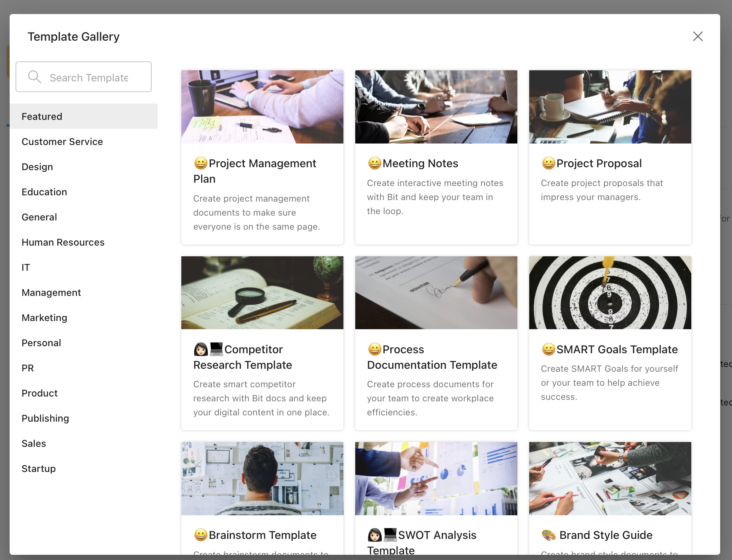Screen dimensions: 732x560
Task: Click the Brainstorm Template smiley icon
Action: (201, 535)
